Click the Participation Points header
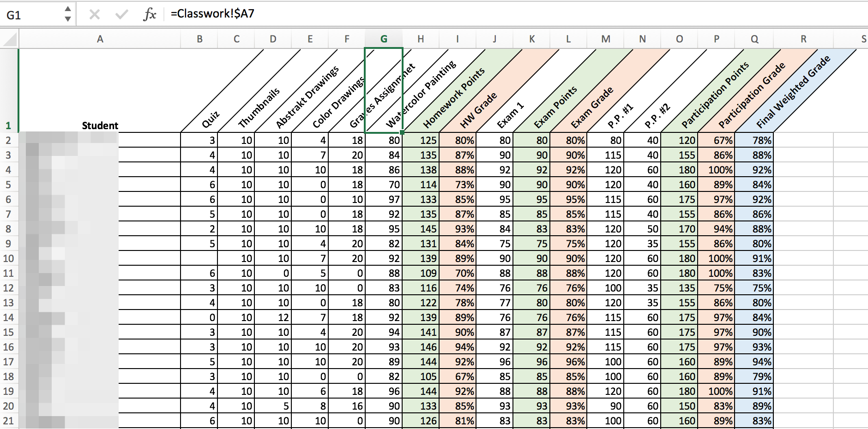868x429 pixels. (715, 95)
